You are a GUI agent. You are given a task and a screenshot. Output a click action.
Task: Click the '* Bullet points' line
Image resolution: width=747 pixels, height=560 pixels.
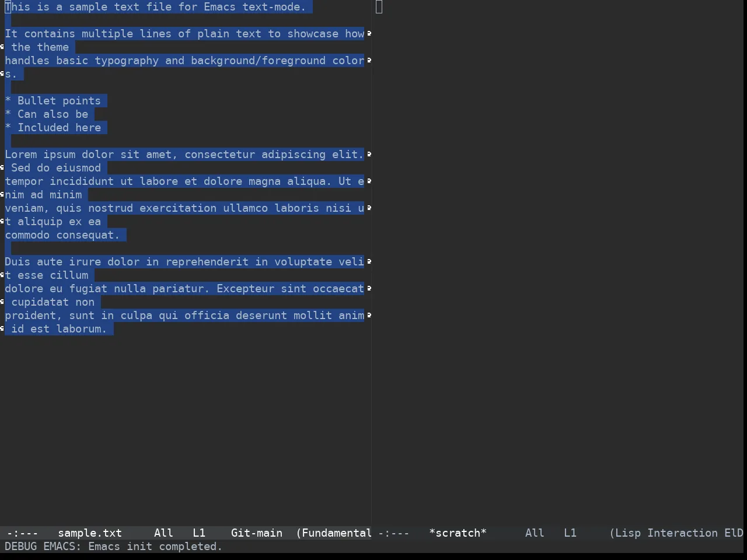pyautogui.click(x=53, y=101)
